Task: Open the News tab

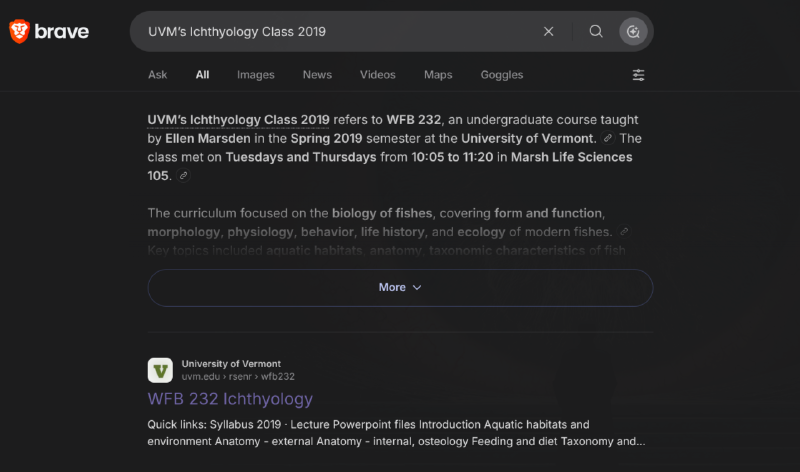Action: click(317, 75)
